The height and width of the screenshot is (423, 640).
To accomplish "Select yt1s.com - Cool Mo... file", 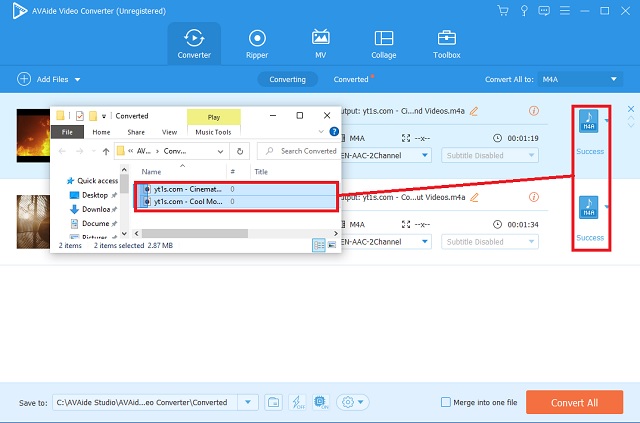I will tap(236, 201).
